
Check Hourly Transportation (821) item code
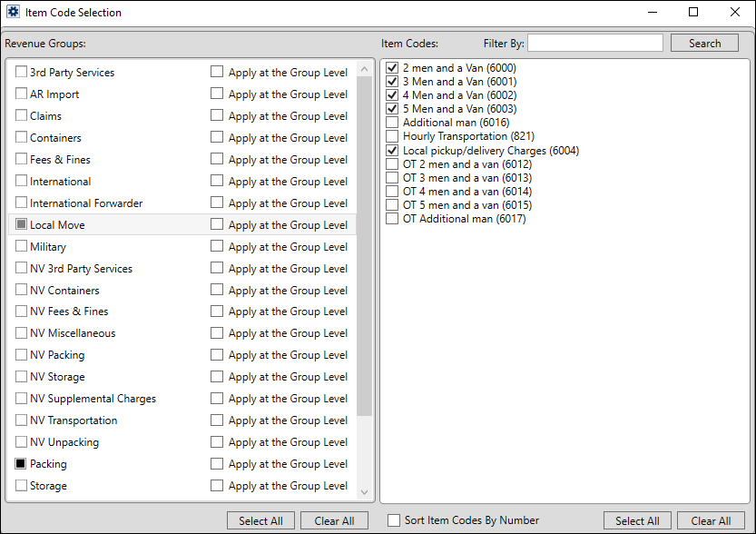tap(392, 135)
